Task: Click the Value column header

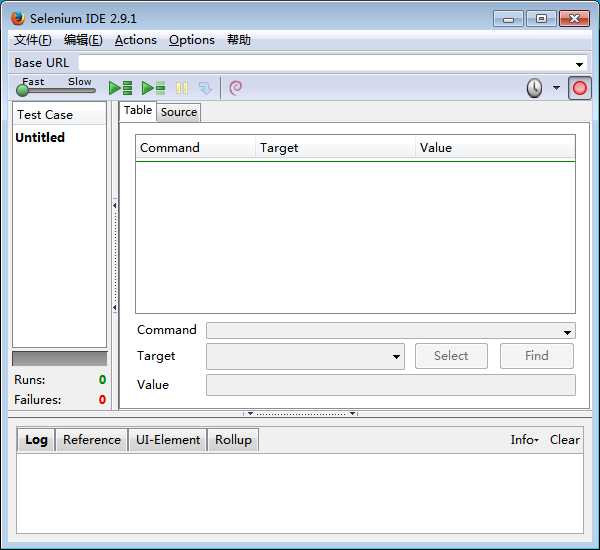Action: (x=495, y=148)
